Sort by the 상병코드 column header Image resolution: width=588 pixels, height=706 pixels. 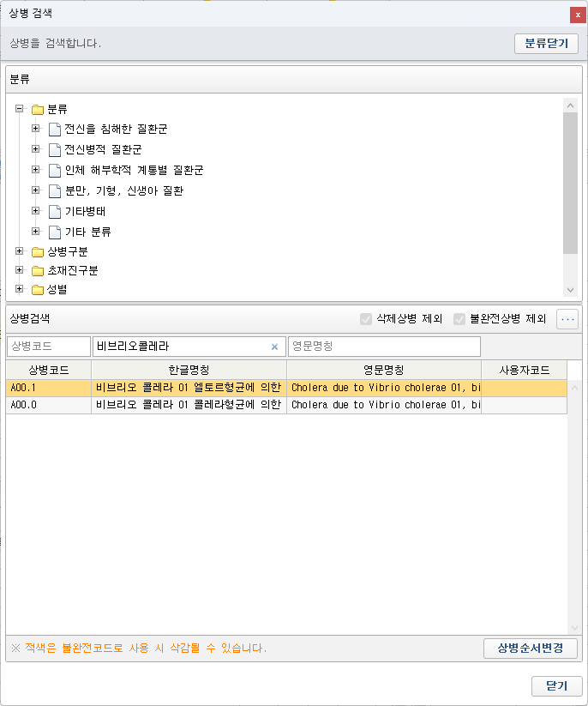click(x=48, y=371)
